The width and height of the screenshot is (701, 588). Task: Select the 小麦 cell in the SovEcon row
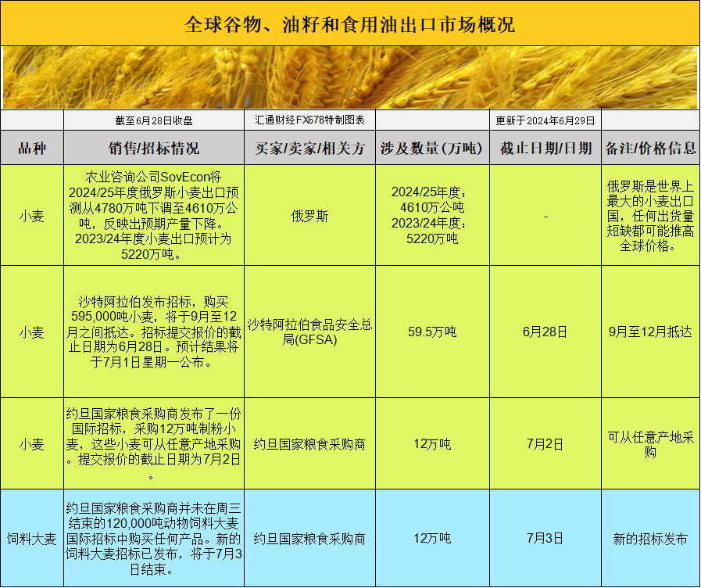pos(32,216)
